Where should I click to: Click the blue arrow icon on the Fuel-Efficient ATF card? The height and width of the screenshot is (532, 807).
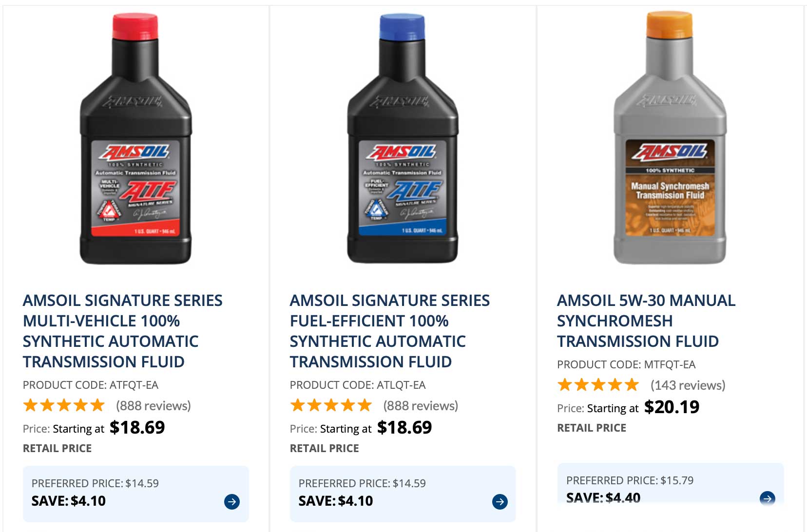pyautogui.click(x=500, y=500)
